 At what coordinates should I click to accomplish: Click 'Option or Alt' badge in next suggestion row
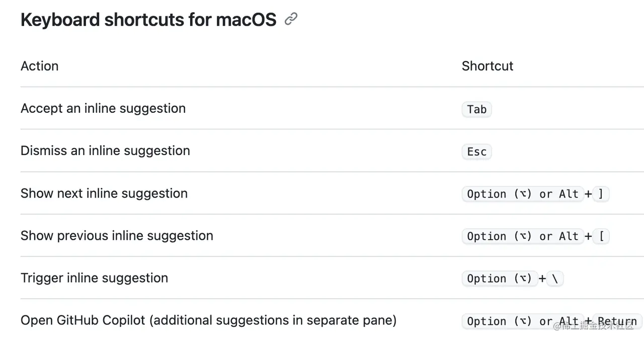523,194
